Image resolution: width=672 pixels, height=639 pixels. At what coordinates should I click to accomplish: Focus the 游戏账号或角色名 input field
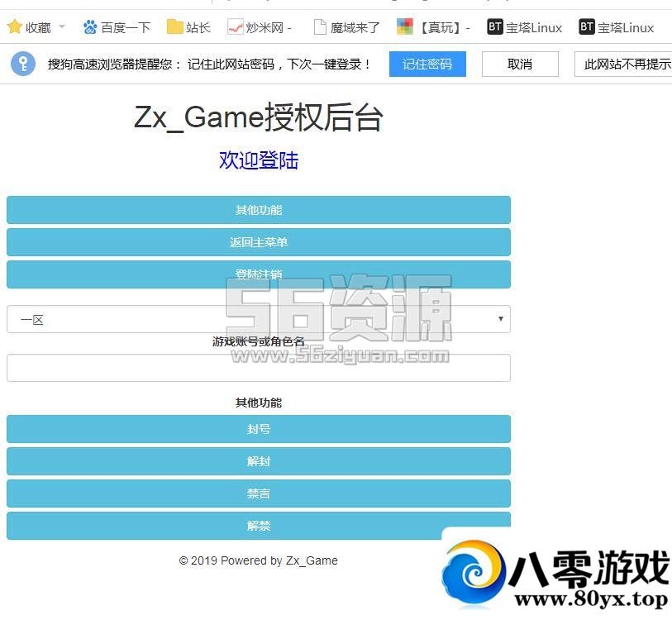(258, 368)
